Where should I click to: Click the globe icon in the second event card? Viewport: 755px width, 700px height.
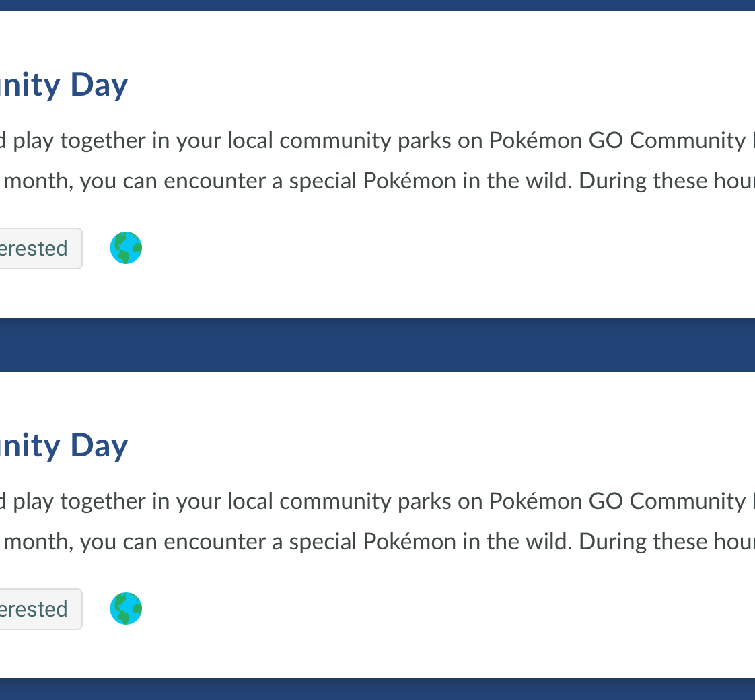click(x=126, y=608)
